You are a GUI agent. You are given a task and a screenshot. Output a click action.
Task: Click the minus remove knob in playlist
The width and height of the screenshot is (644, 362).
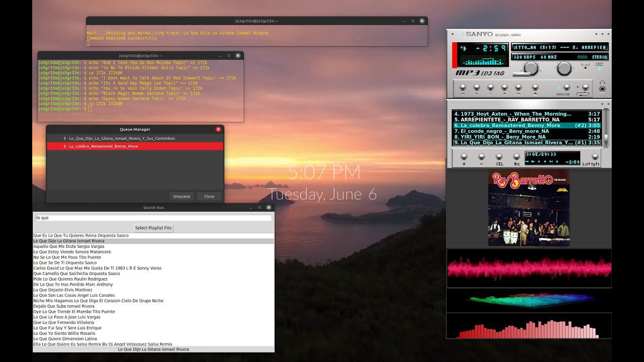pyautogui.click(x=481, y=157)
